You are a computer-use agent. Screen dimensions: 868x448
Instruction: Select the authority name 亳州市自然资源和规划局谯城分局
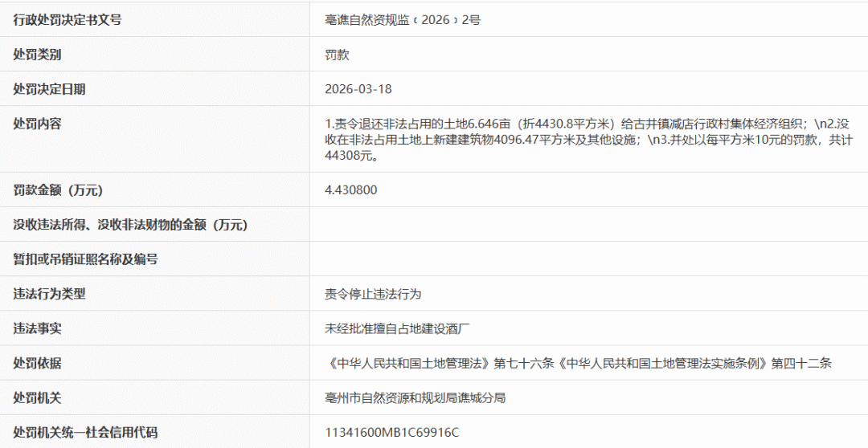tap(415, 397)
